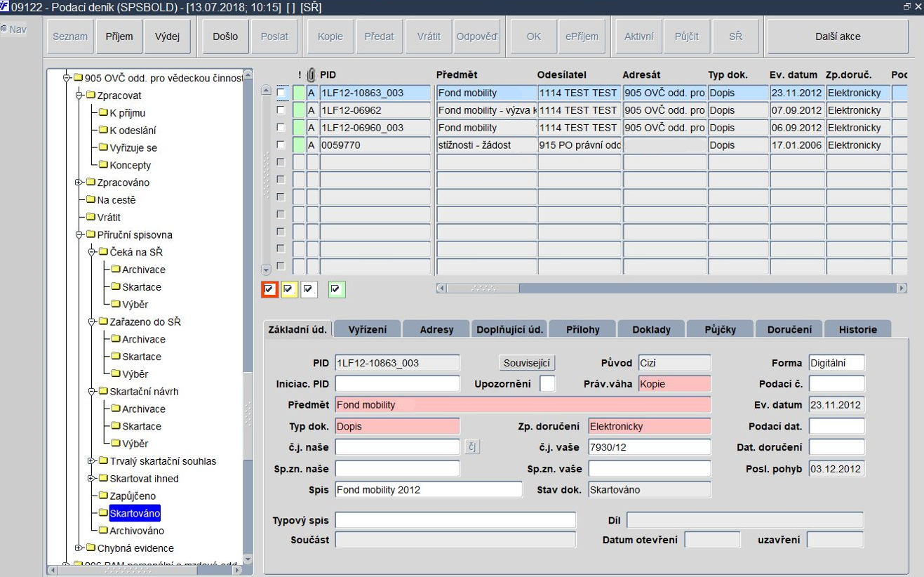
Task: Click Skartace folder icon under Skartační návrh
Action: click(x=116, y=427)
